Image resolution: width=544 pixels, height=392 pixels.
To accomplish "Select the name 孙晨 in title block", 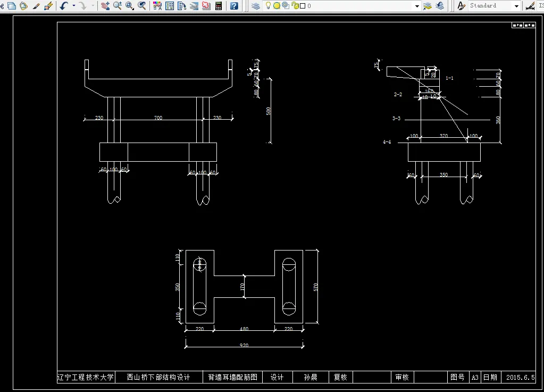I will coord(311,377).
